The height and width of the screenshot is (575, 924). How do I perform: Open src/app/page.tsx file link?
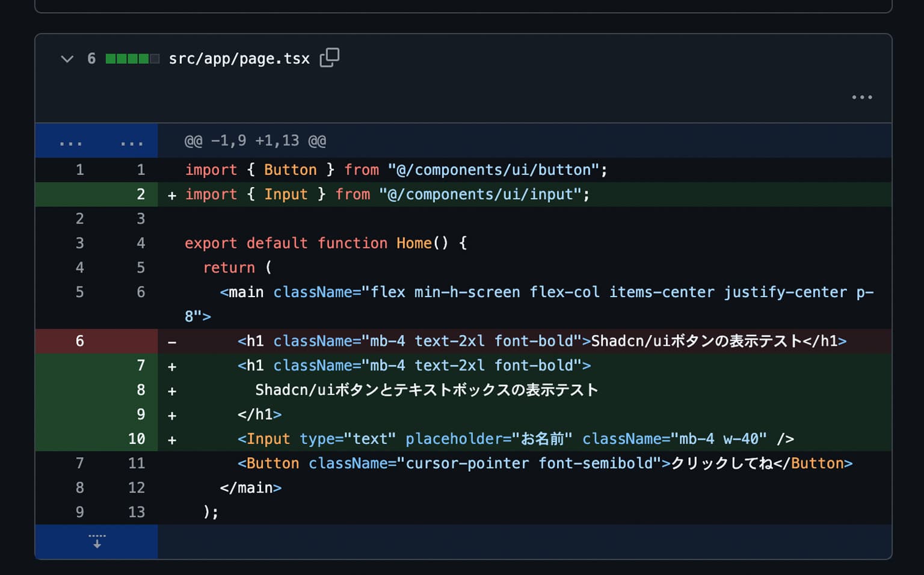point(239,59)
